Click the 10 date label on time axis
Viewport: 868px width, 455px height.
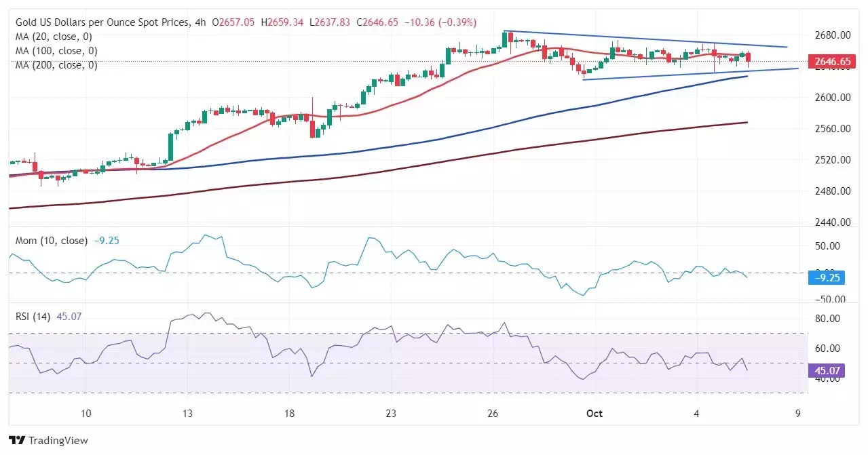click(86, 413)
